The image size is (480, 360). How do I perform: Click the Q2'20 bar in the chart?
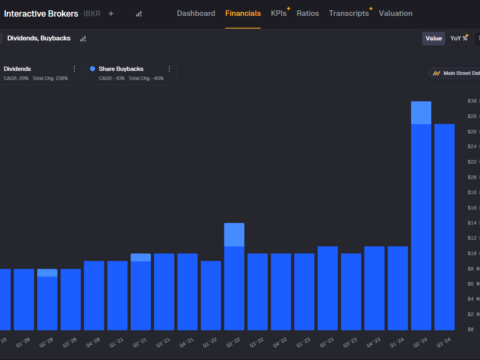click(47, 300)
